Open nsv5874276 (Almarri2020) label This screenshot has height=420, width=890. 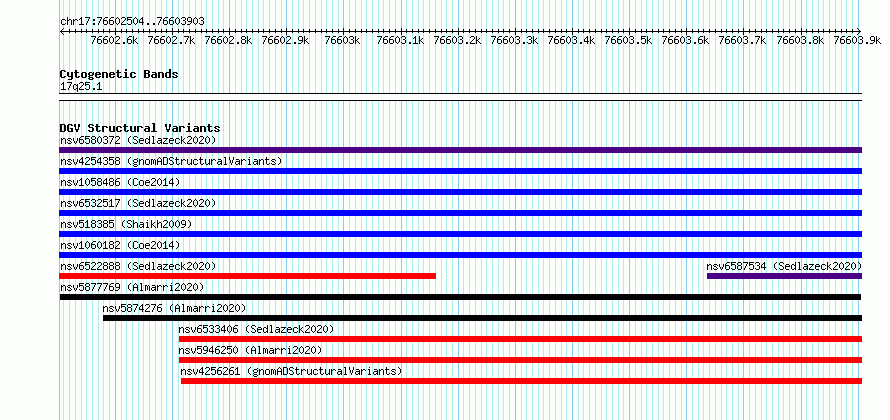click(174, 308)
